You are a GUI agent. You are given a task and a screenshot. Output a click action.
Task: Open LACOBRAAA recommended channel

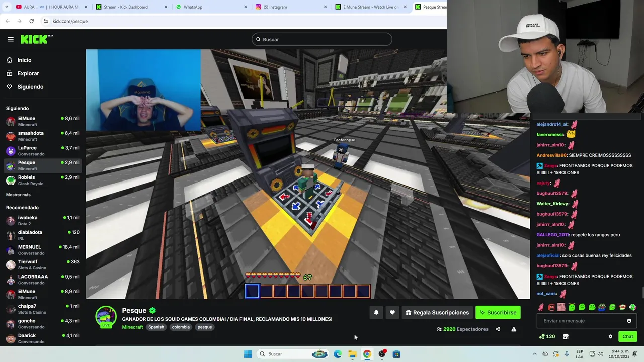(43, 279)
